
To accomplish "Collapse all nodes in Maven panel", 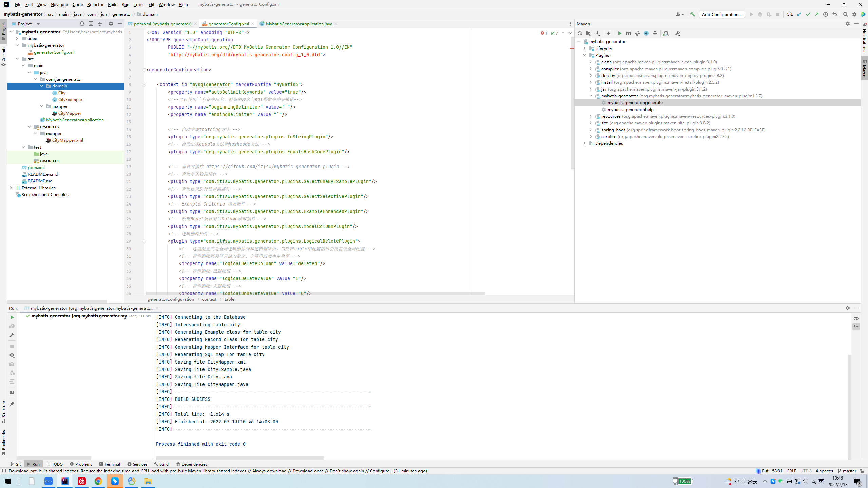I will (x=655, y=33).
